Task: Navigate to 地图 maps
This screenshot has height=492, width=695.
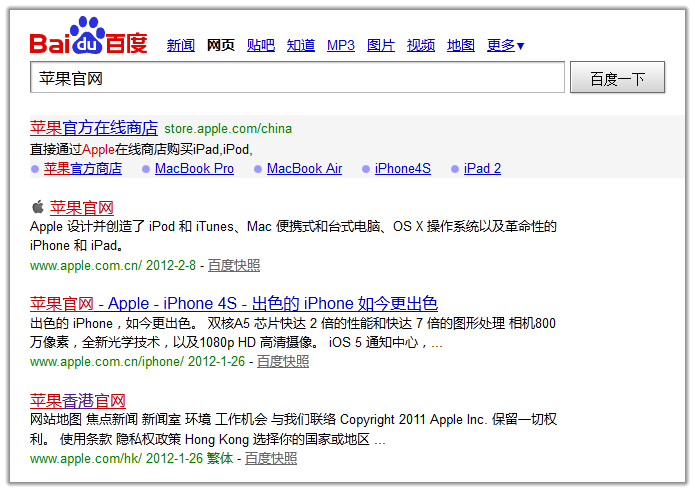Action: (461, 45)
